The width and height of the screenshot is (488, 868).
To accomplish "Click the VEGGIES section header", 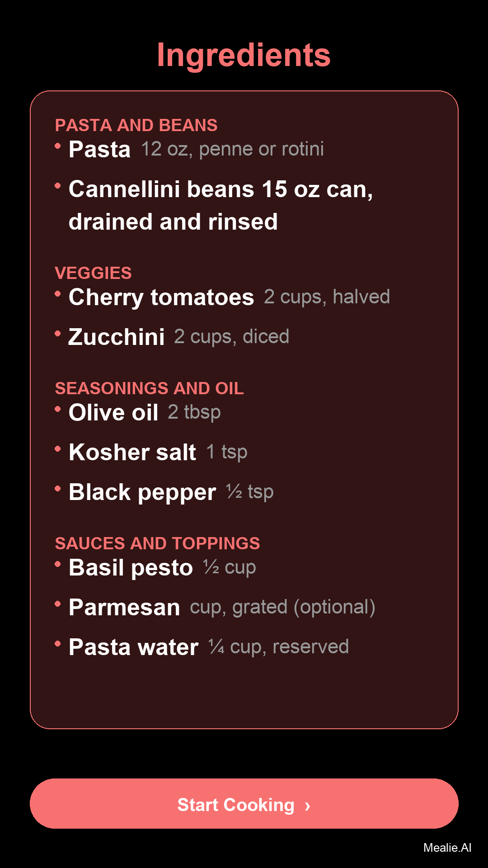I will [x=93, y=273].
